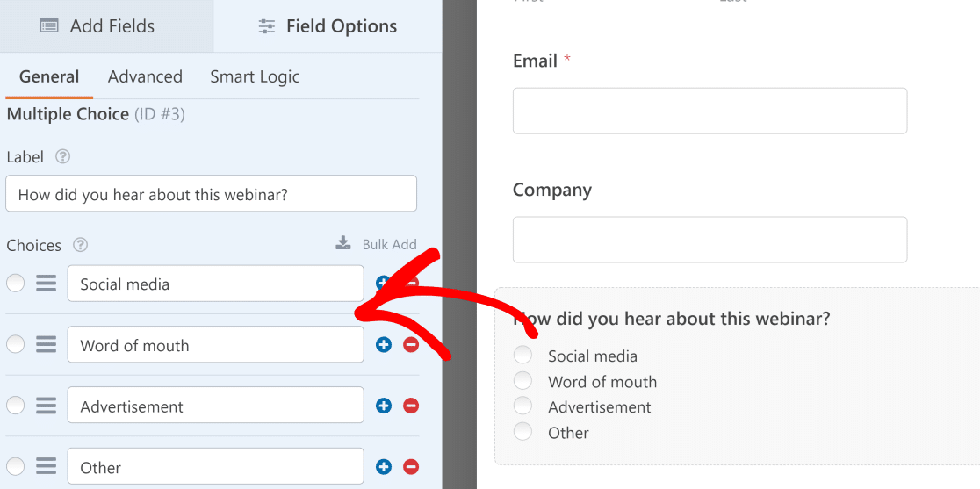980x489 pixels.
Task: Remove the Advertisement choice
Action: [x=411, y=406]
